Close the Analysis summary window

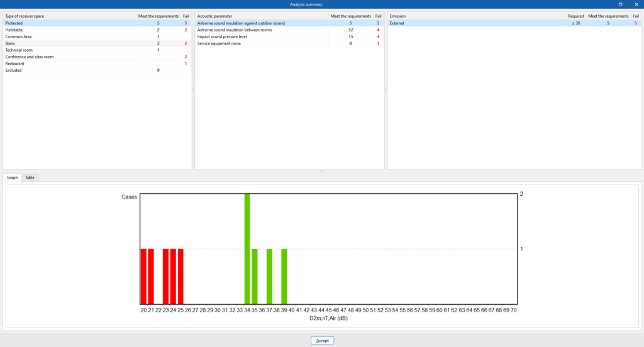pos(636,4)
